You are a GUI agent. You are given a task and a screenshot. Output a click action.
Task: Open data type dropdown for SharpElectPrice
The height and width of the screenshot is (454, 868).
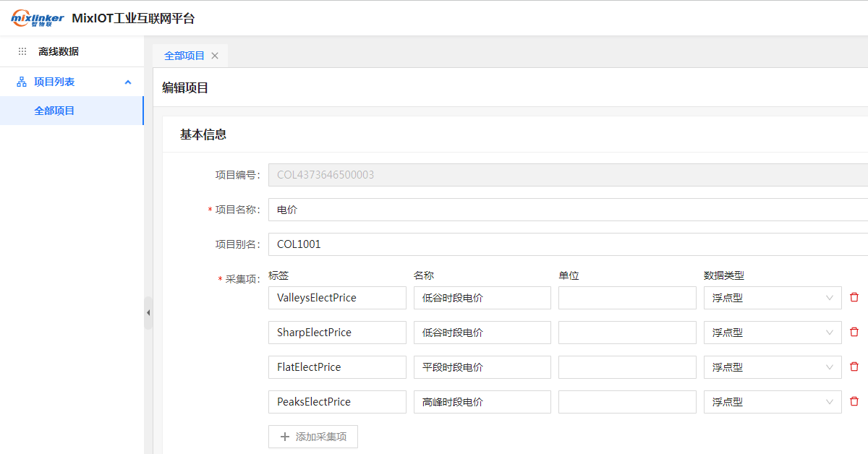click(772, 333)
